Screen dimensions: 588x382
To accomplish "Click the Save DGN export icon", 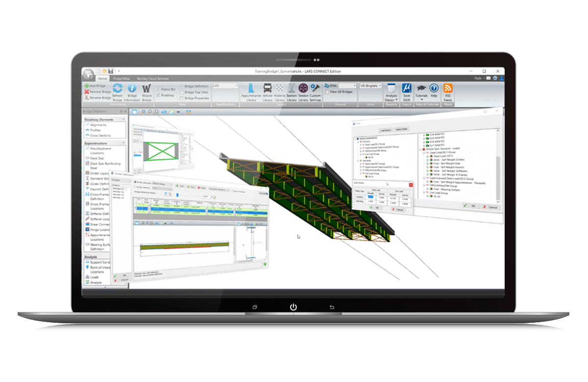I will coord(407,89).
